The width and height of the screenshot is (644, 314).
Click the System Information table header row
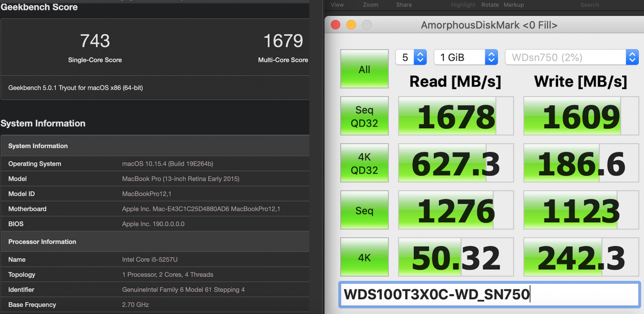155,146
